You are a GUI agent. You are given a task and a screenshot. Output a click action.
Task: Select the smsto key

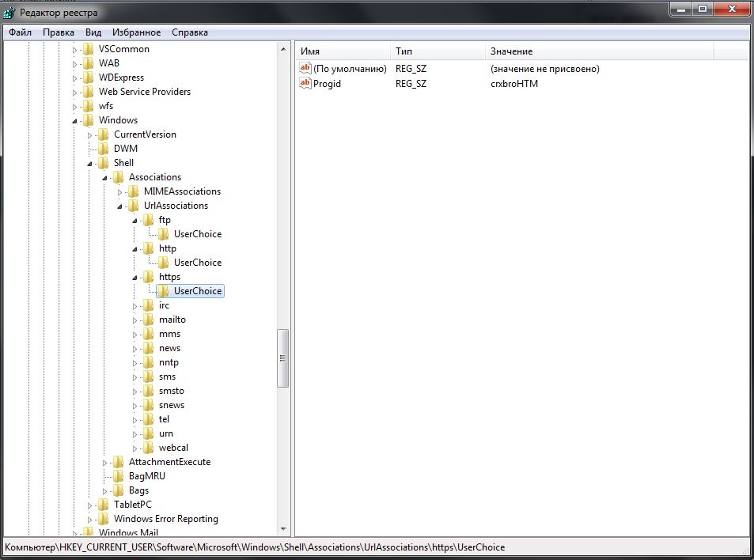(172, 391)
